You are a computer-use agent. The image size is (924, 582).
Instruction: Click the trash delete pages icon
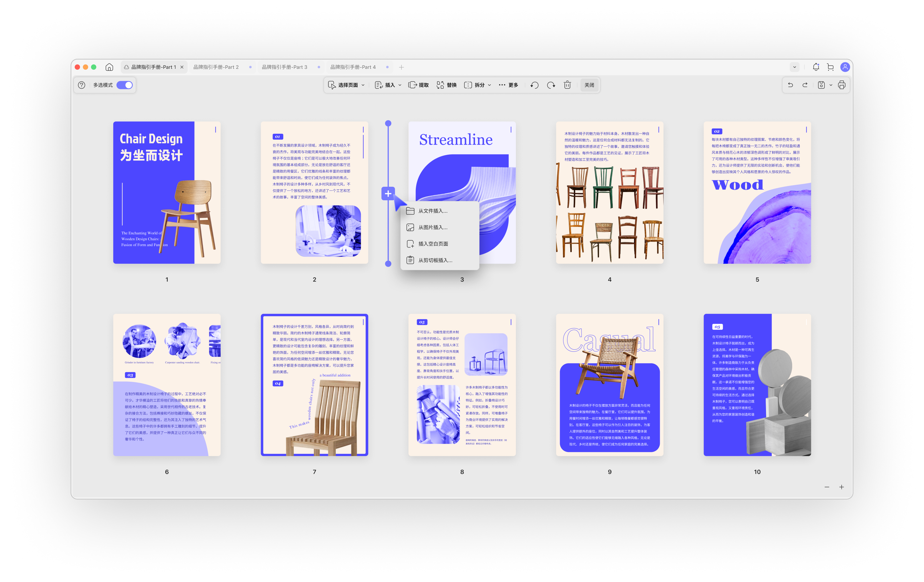568,85
